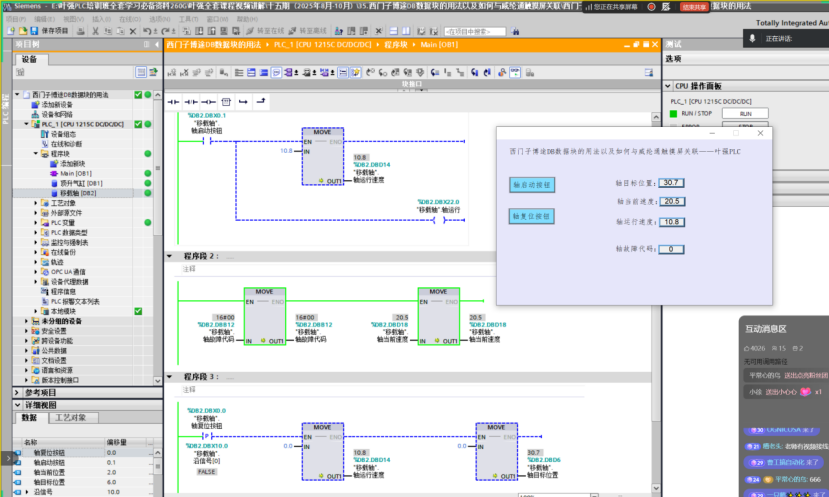
Task: Click the 轴启动按钮 button in HMI window
Action: coord(532,185)
